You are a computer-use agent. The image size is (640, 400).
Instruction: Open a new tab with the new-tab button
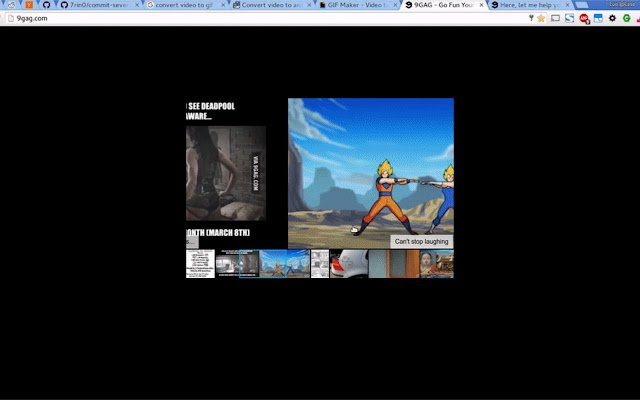click(x=582, y=5)
